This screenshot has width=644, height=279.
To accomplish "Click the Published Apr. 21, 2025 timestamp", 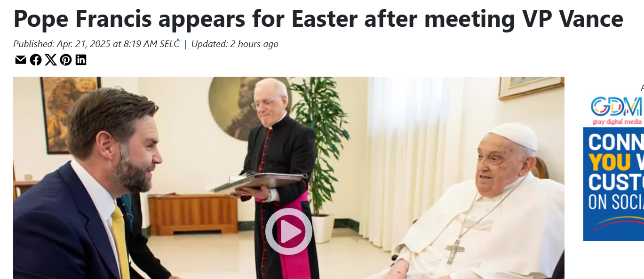I will [96, 44].
